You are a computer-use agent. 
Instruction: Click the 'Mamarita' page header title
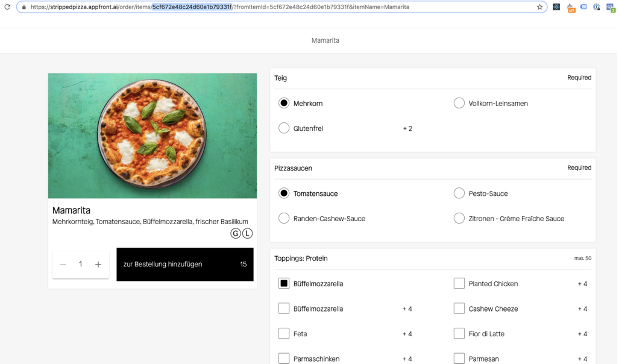click(x=325, y=40)
